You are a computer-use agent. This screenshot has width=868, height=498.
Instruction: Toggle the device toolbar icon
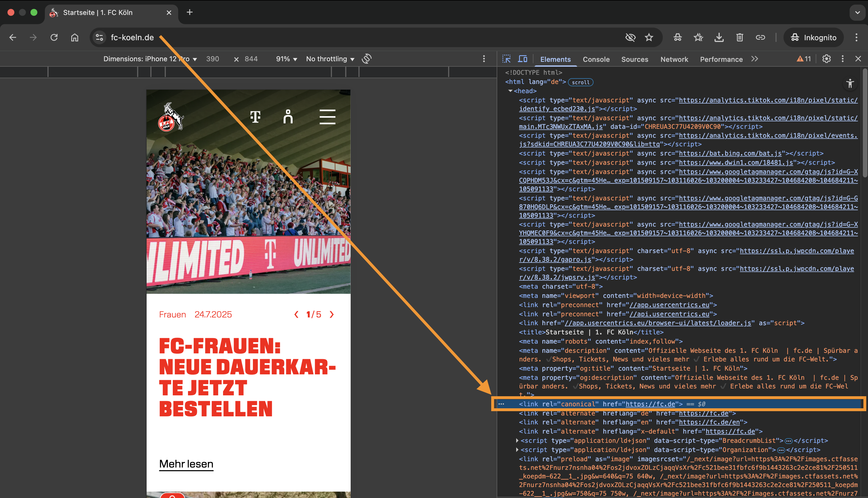(522, 59)
